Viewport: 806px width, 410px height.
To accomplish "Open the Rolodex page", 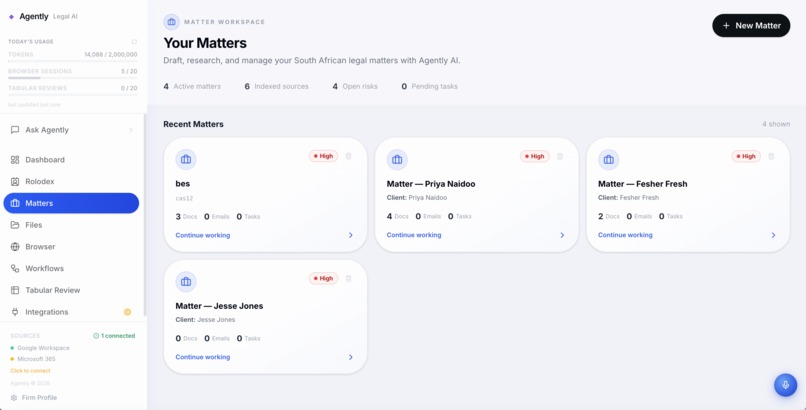I will [71, 181].
